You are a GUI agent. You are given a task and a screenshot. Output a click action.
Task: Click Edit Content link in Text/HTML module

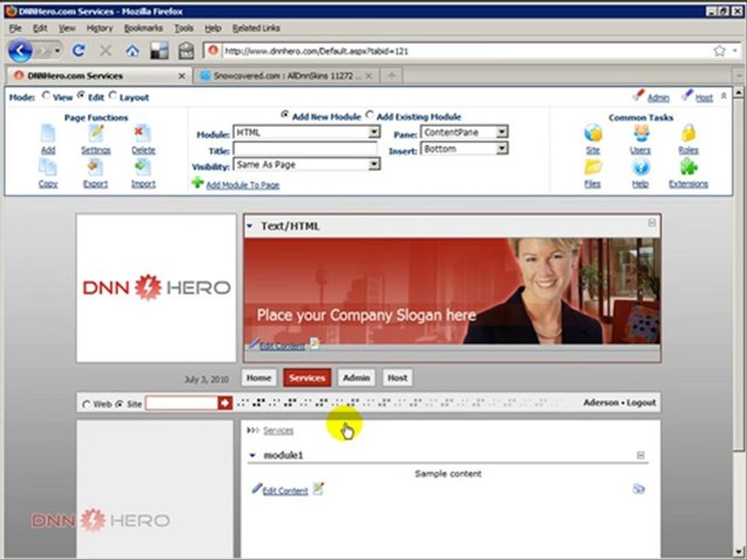point(282,345)
